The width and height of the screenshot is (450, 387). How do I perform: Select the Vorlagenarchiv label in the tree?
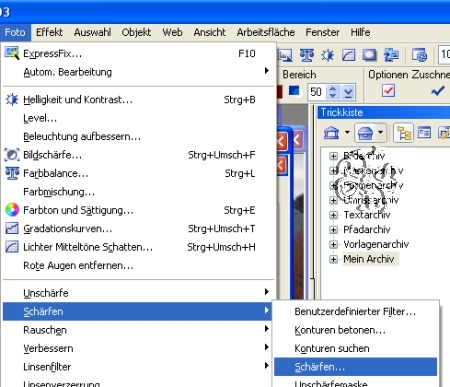point(376,244)
